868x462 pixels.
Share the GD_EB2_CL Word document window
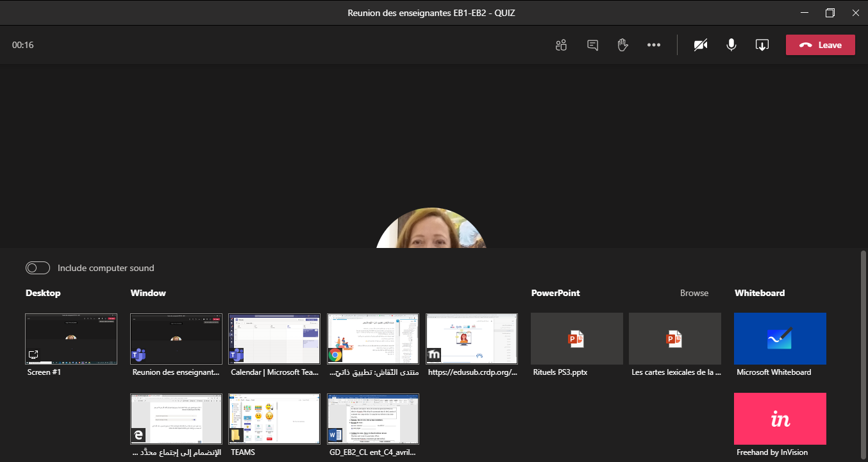(x=373, y=419)
